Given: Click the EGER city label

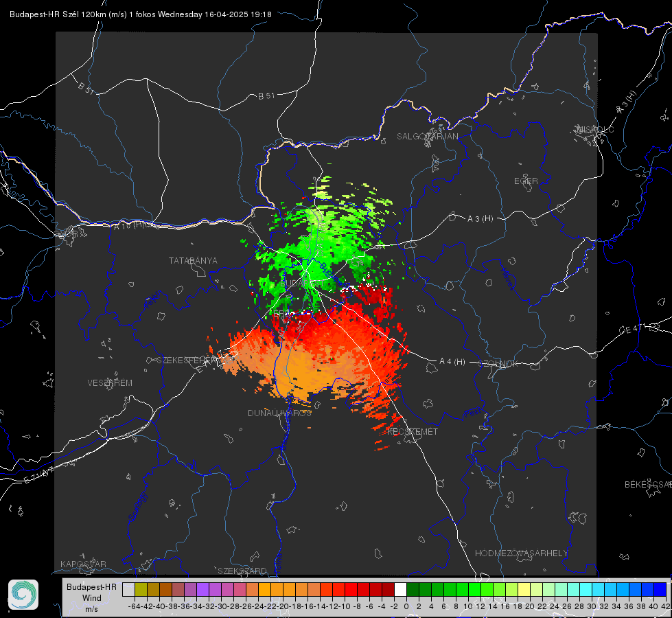Looking at the screenshot, I should coord(526,181).
